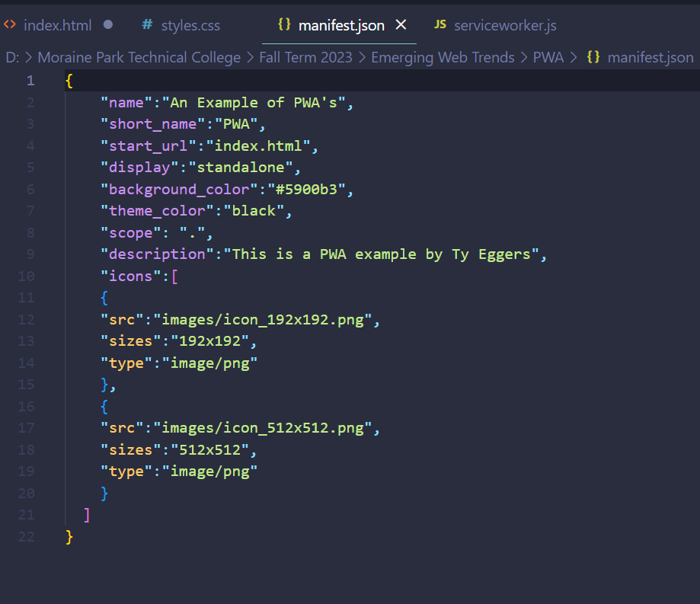Click the "background_color" key
700x604 pixels.
pos(179,190)
